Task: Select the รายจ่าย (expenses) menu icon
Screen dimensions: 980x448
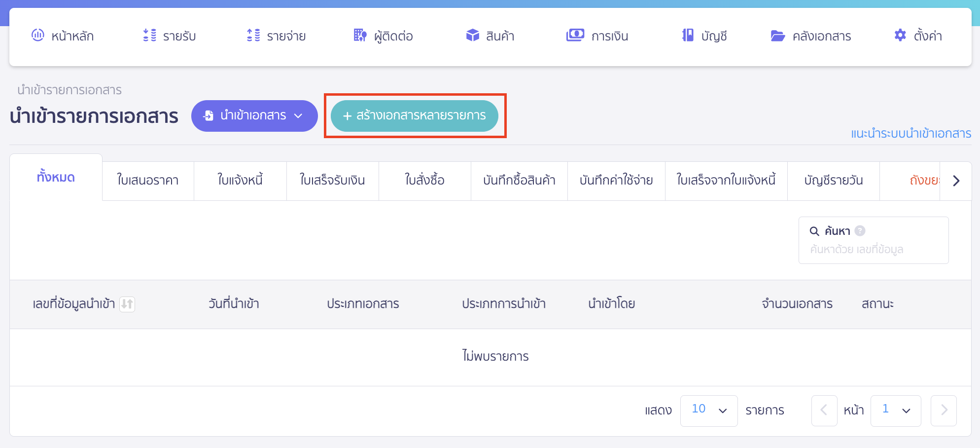Action: pyautogui.click(x=253, y=35)
